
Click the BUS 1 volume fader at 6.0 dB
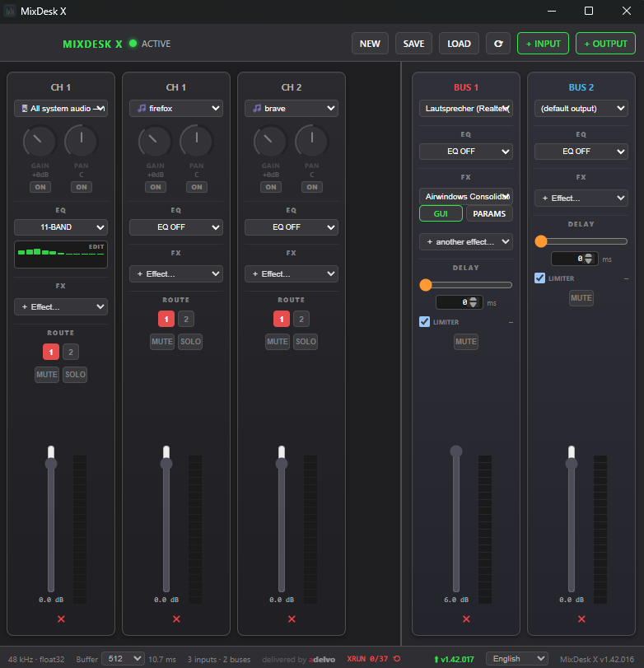(x=456, y=451)
